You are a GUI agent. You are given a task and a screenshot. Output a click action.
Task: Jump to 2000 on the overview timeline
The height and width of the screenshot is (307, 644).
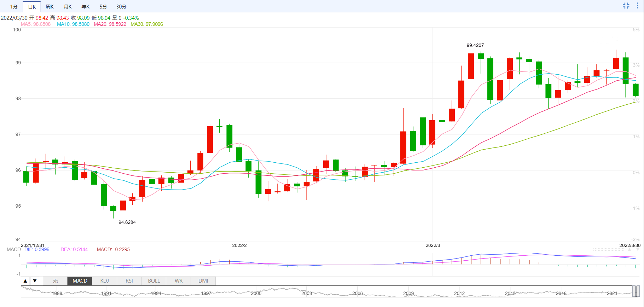256,293
